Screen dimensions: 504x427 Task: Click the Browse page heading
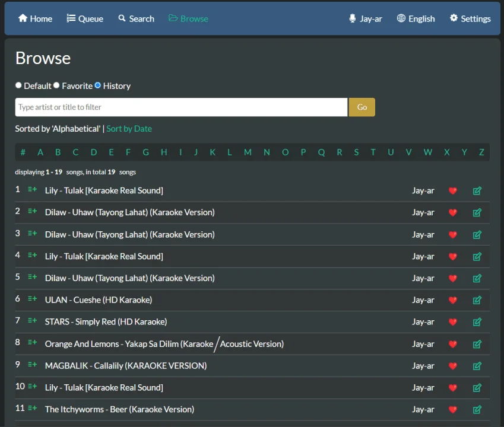[x=43, y=58]
